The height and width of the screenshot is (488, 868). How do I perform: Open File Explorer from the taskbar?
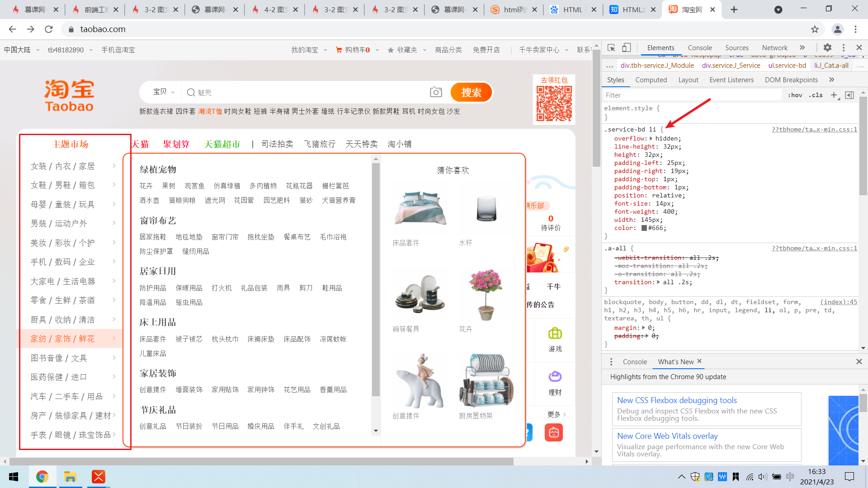click(x=70, y=477)
